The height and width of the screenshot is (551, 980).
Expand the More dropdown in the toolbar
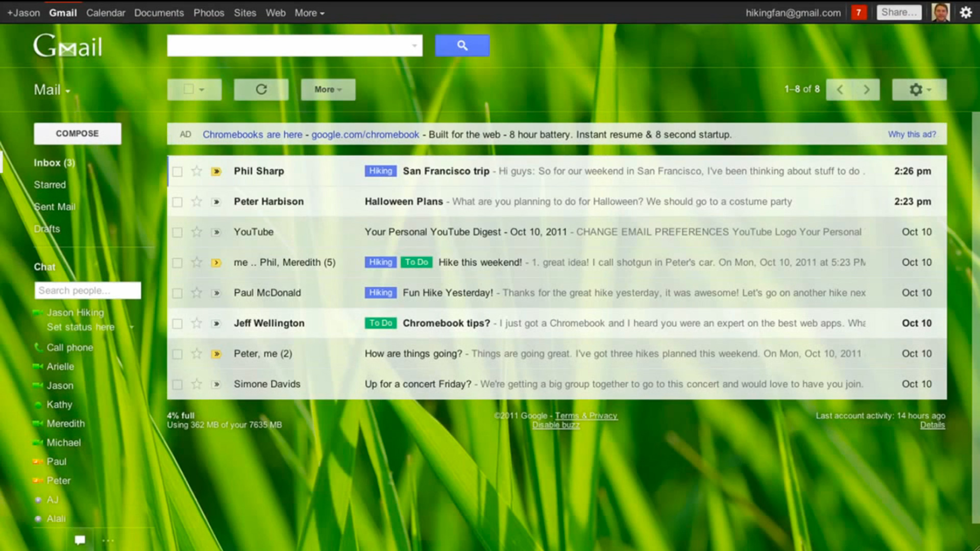click(328, 89)
